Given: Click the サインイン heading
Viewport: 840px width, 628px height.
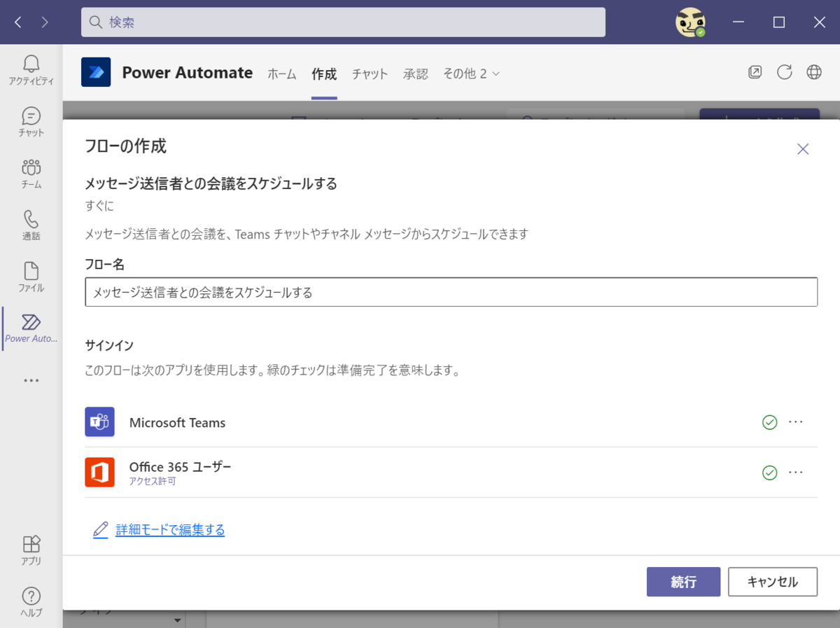Looking at the screenshot, I should point(109,345).
